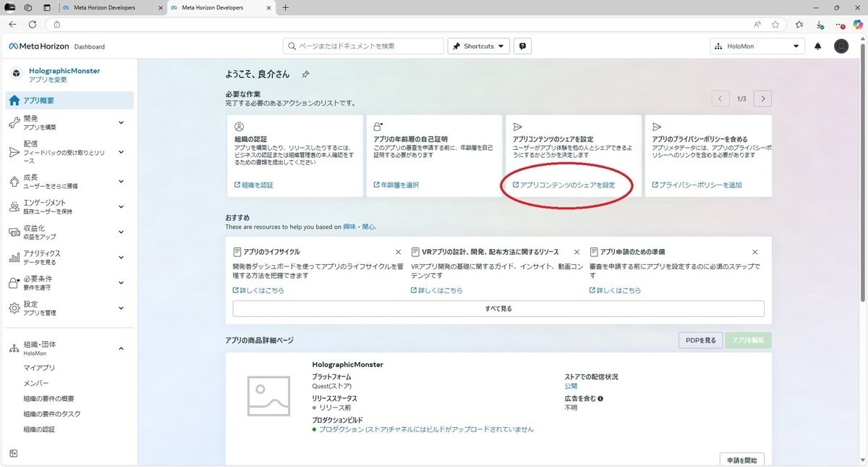Click the browser back arrow
This screenshot has height=467, width=868.
click(12, 24)
